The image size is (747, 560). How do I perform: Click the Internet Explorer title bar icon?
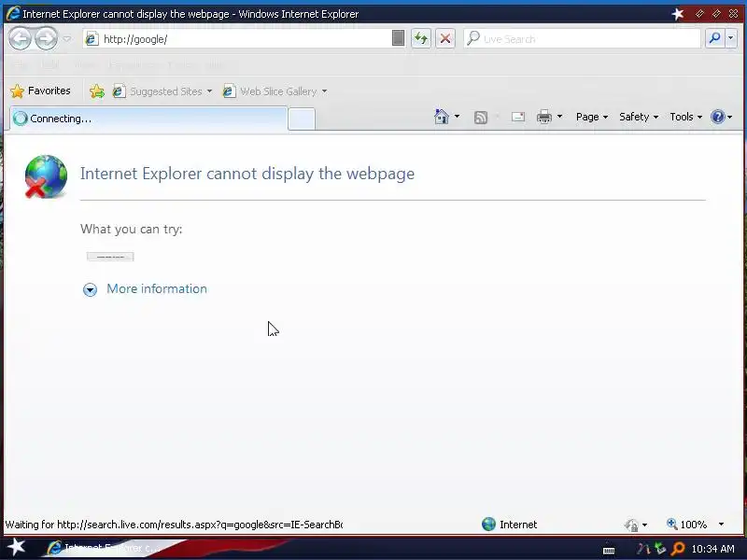(13, 13)
